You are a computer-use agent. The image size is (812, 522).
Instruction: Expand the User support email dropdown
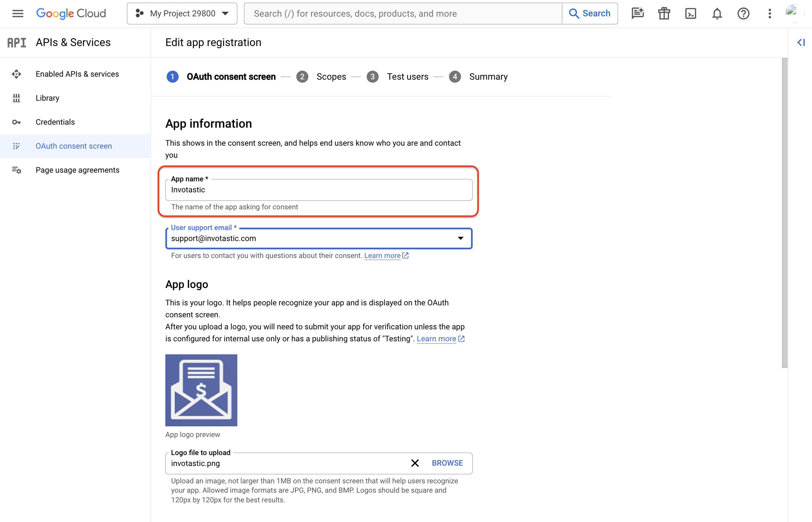click(319, 238)
